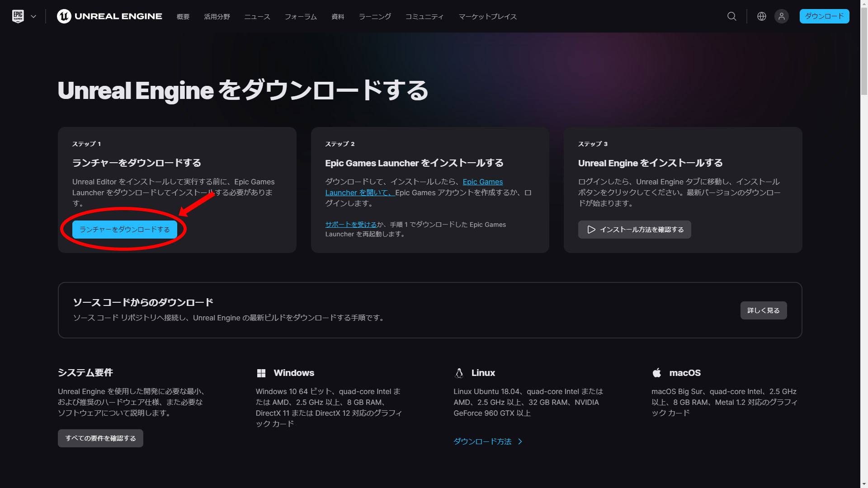Click the ステップ 3 label
The width and height of the screenshot is (868, 488).
[593, 144]
